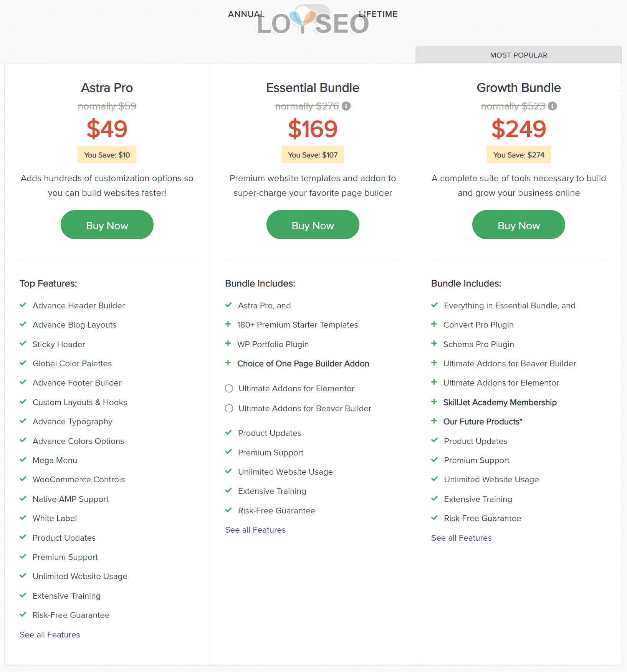Switch to ANNUAL pricing label

(x=246, y=14)
